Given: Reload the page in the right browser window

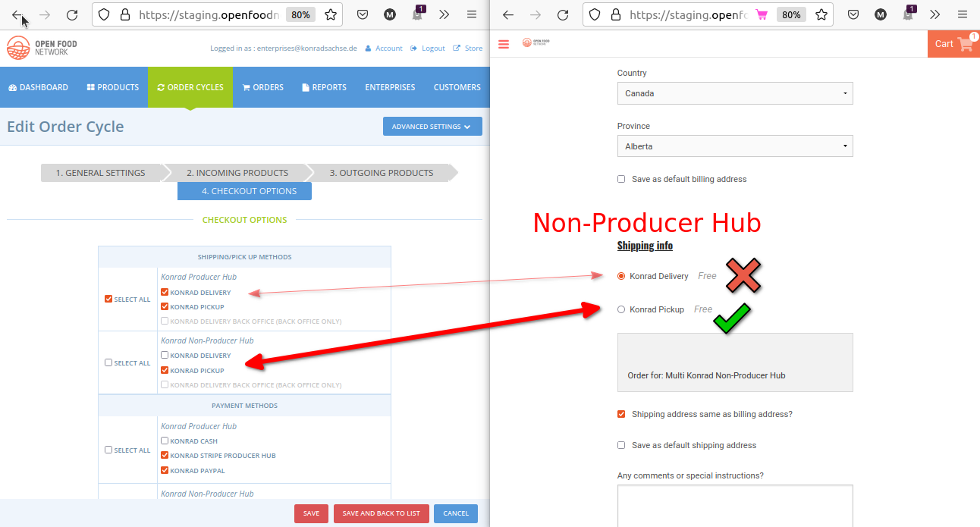Looking at the screenshot, I should pos(563,14).
